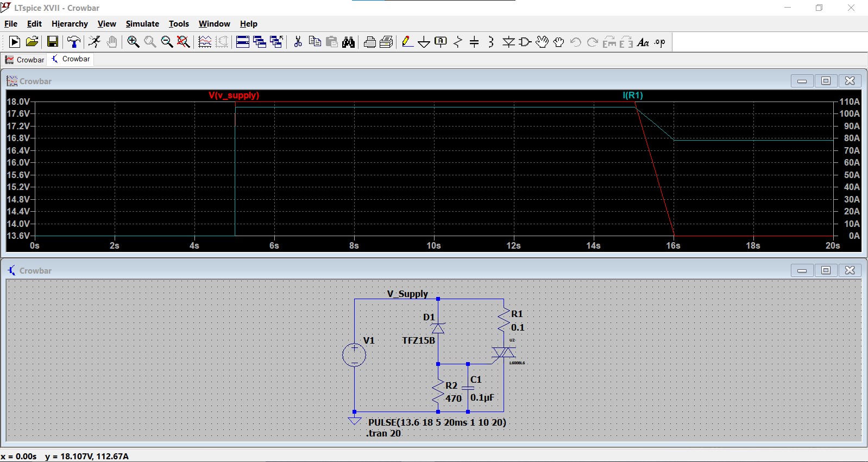This screenshot has width=868, height=462.
Task: Open the Hierarchy menu
Action: coord(70,24)
